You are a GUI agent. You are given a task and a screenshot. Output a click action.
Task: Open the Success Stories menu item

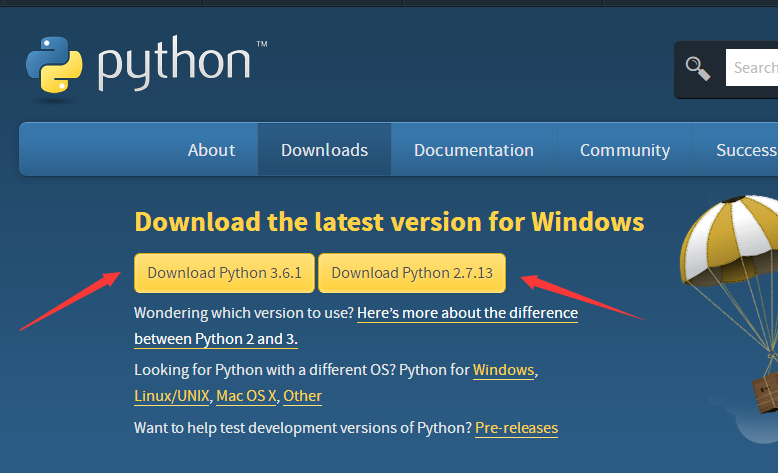[x=746, y=150]
